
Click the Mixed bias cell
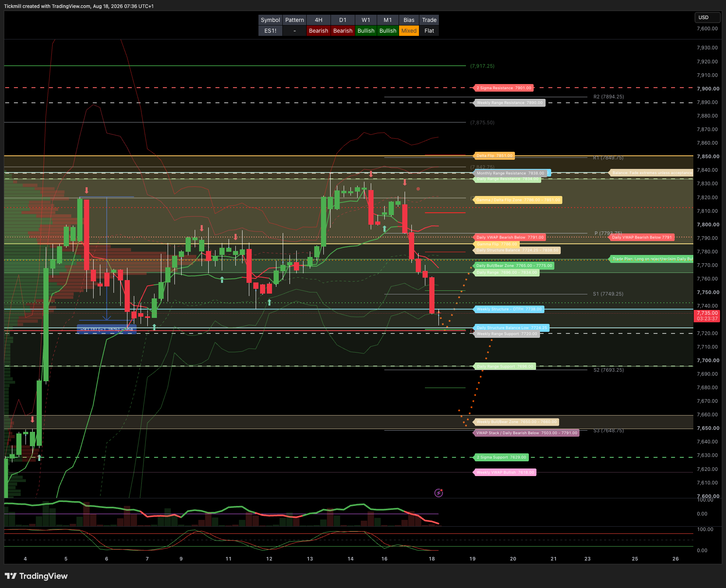409,31
